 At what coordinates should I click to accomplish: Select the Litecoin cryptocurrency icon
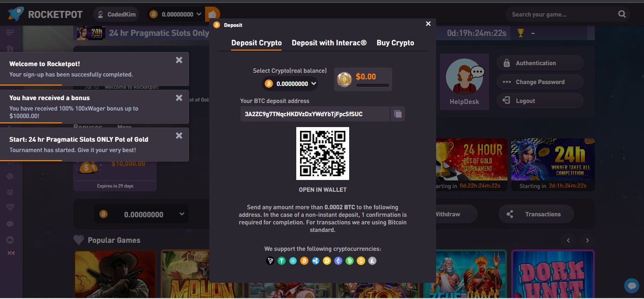pyautogui.click(x=372, y=260)
